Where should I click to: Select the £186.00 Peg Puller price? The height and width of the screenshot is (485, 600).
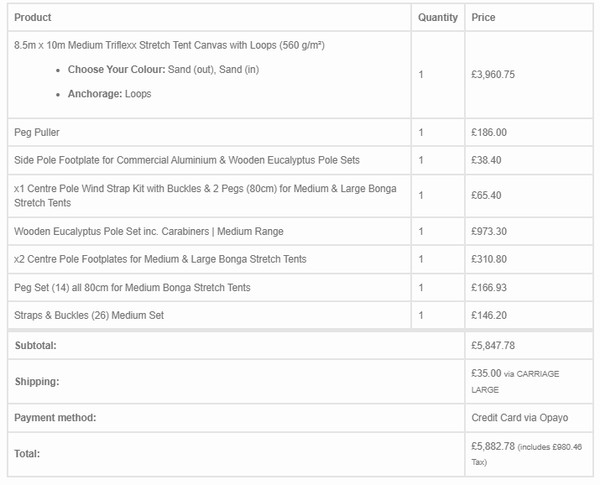pos(489,132)
